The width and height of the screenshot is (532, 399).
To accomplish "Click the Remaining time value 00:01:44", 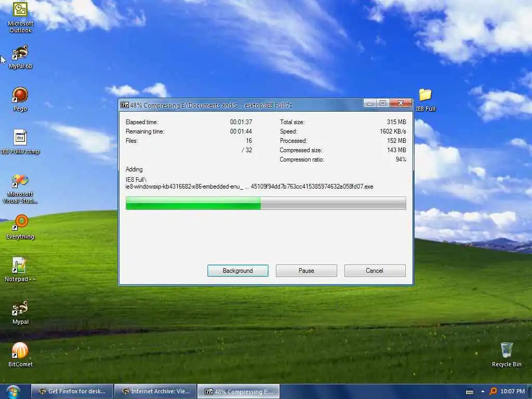I will (x=241, y=131).
